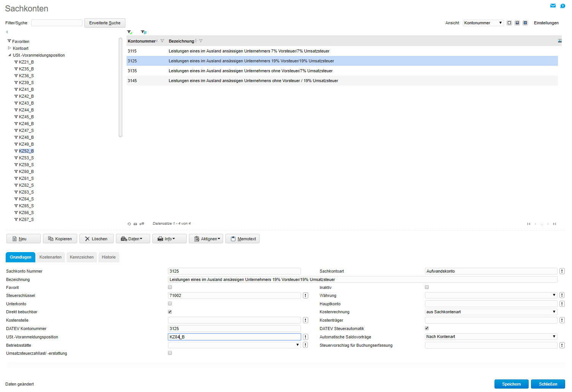Focus the Filter/Suche input field

coord(57,23)
